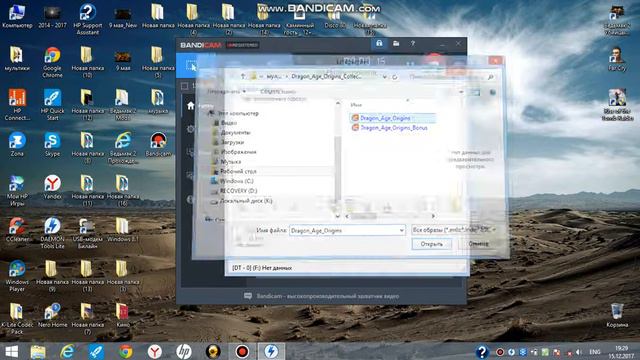The height and width of the screenshot is (360, 640).
Task: Open the Nero Home desktop icon
Action: pyautogui.click(x=52, y=316)
